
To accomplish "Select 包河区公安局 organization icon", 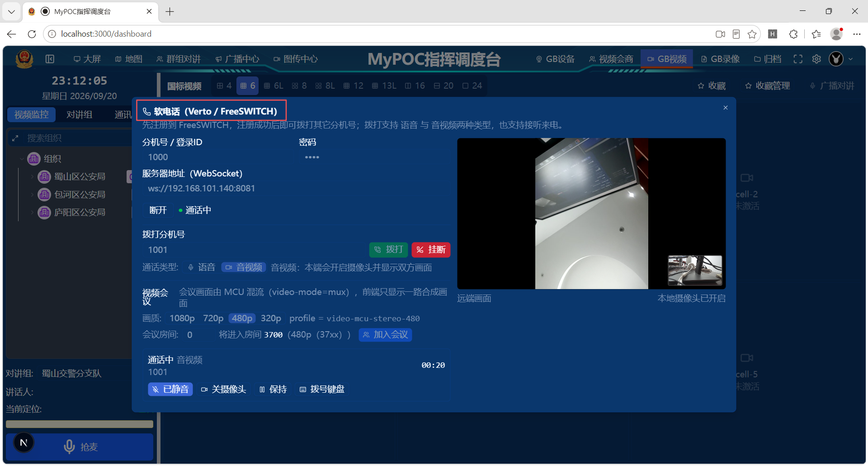I will point(44,195).
